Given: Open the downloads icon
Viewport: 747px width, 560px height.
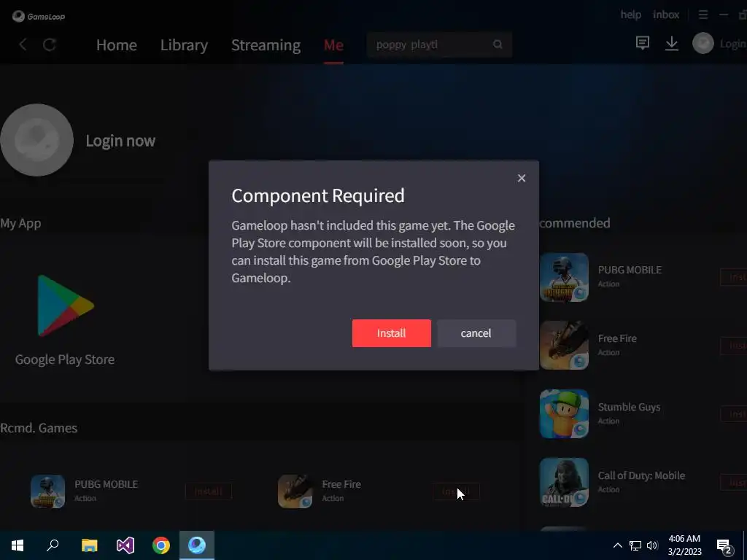Looking at the screenshot, I should coord(671,43).
